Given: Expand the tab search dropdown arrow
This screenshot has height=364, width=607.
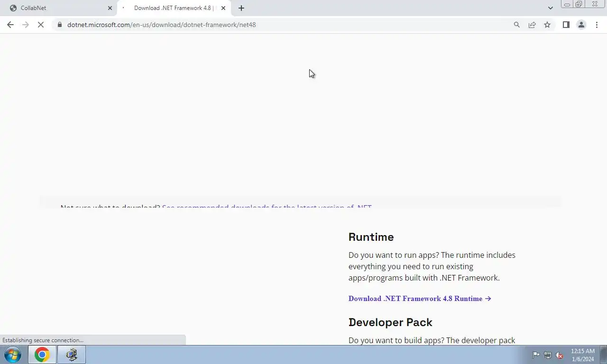Looking at the screenshot, I should pos(550,8).
